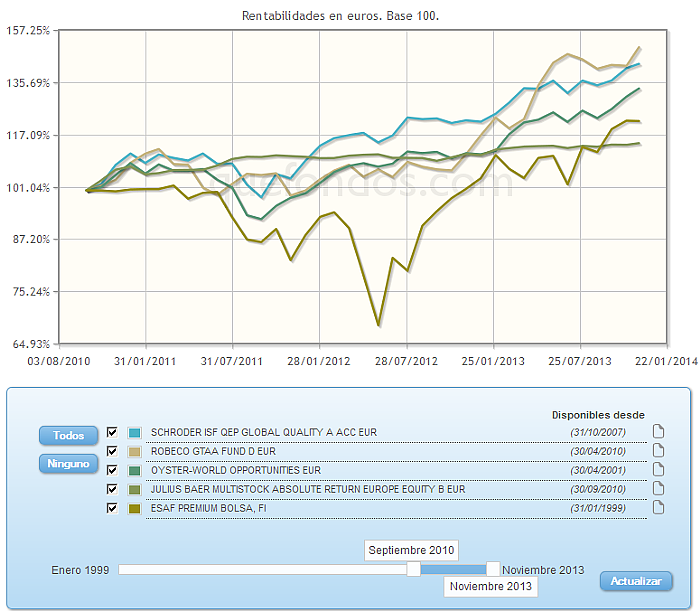
Task: Open document icon for SCHRODER ISF QEP fund
Action: coord(658,432)
